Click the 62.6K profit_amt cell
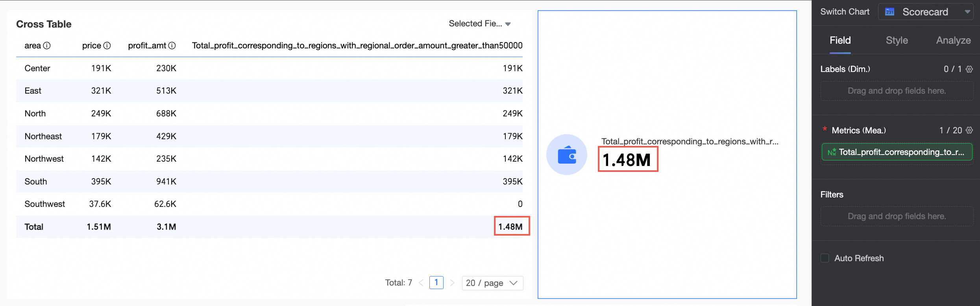 [x=165, y=204]
